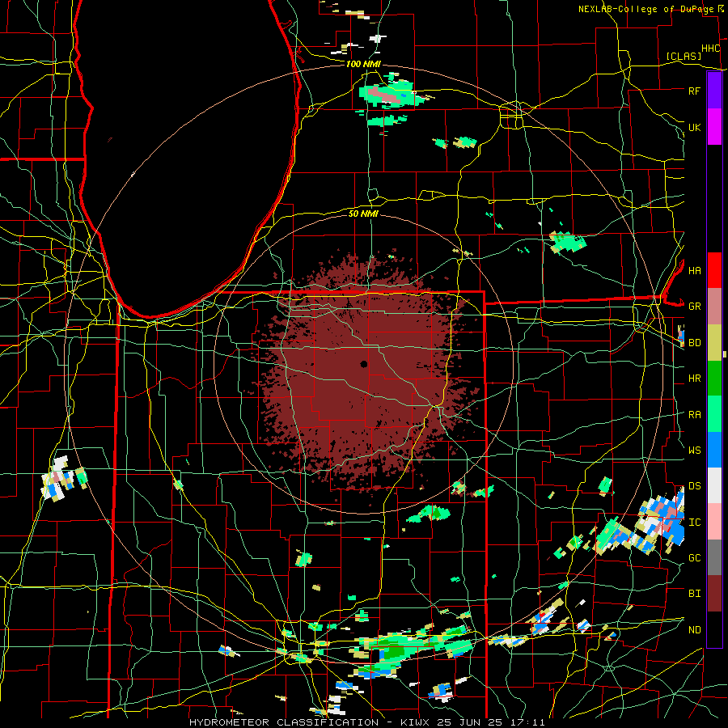The width and height of the screenshot is (728, 728).
Task: Click the WS legend label
Action: tap(694, 451)
